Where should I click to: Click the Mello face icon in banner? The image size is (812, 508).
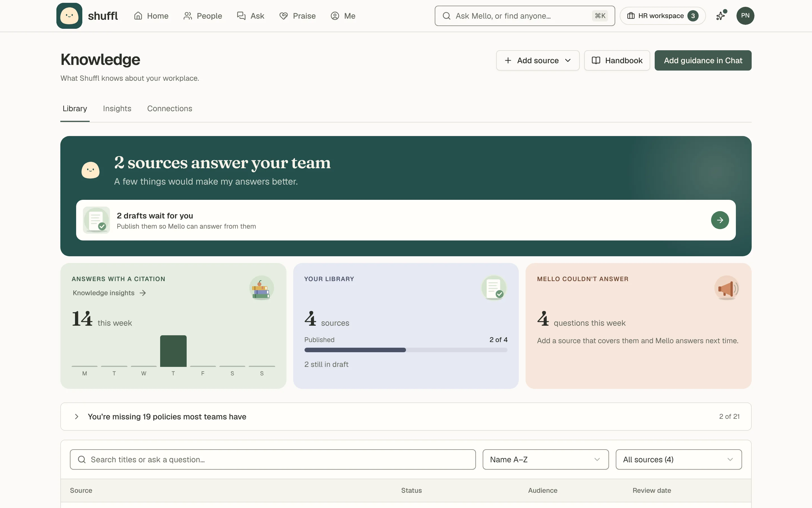click(91, 170)
